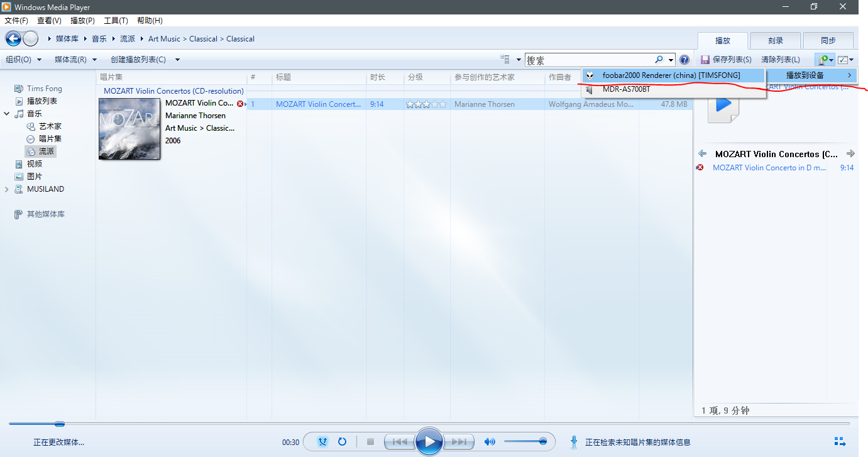Click the volume slider
868x457 pixels.
tap(525, 442)
